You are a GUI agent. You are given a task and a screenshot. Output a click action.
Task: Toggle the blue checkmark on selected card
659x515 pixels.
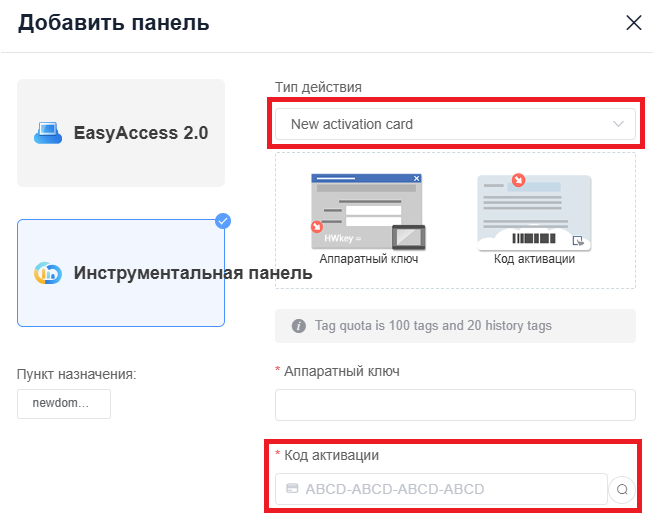pyautogui.click(x=223, y=221)
